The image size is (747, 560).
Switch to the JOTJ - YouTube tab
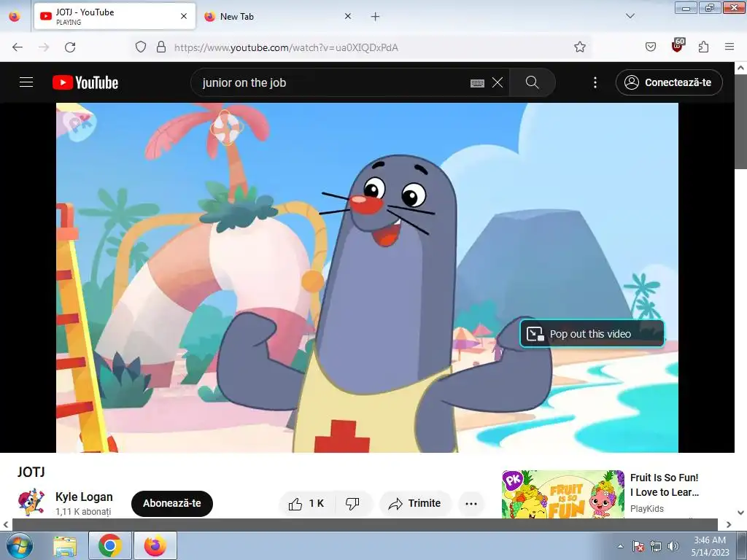[x=115, y=16]
